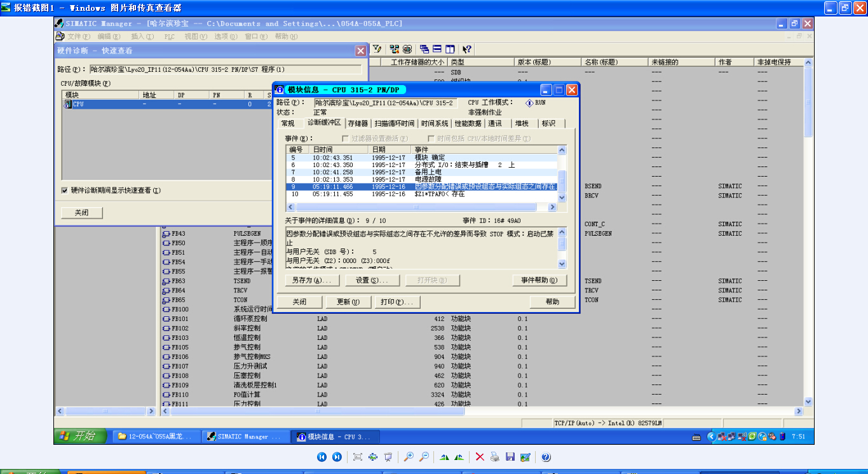868x474 pixels.
Task: Open picture viewer help icon
Action: (x=546, y=457)
